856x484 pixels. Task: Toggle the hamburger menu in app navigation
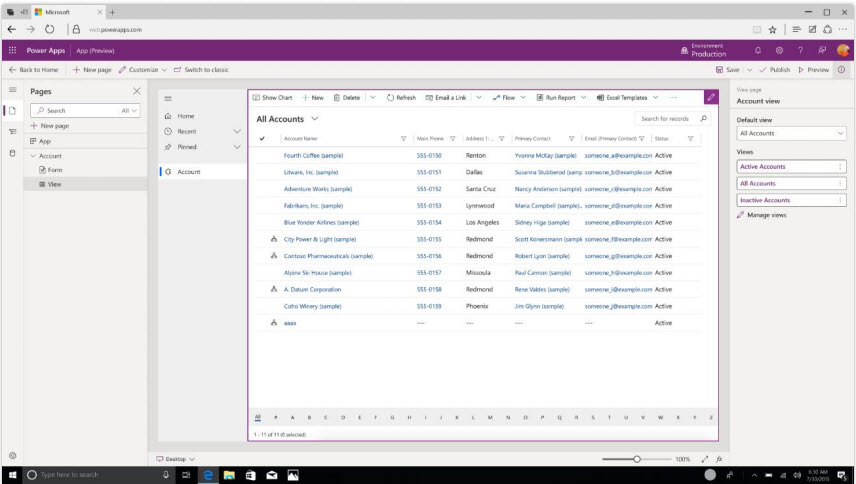coord(168,98)
